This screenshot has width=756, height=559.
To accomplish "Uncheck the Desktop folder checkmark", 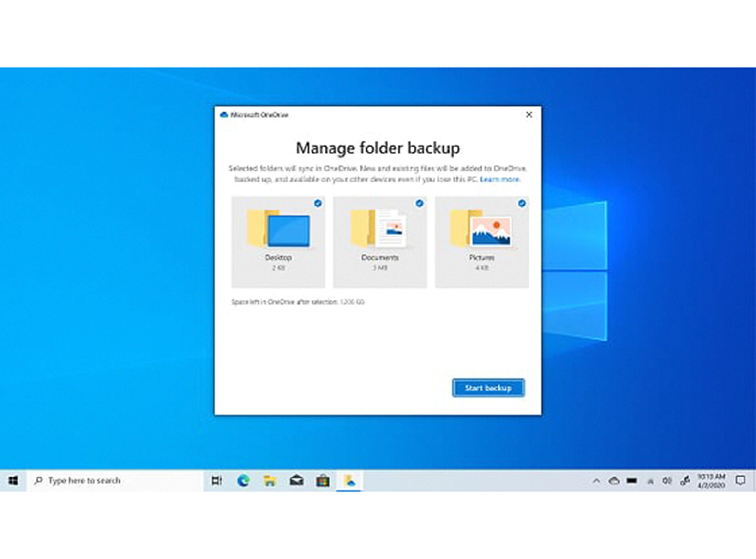I will 318,203.
